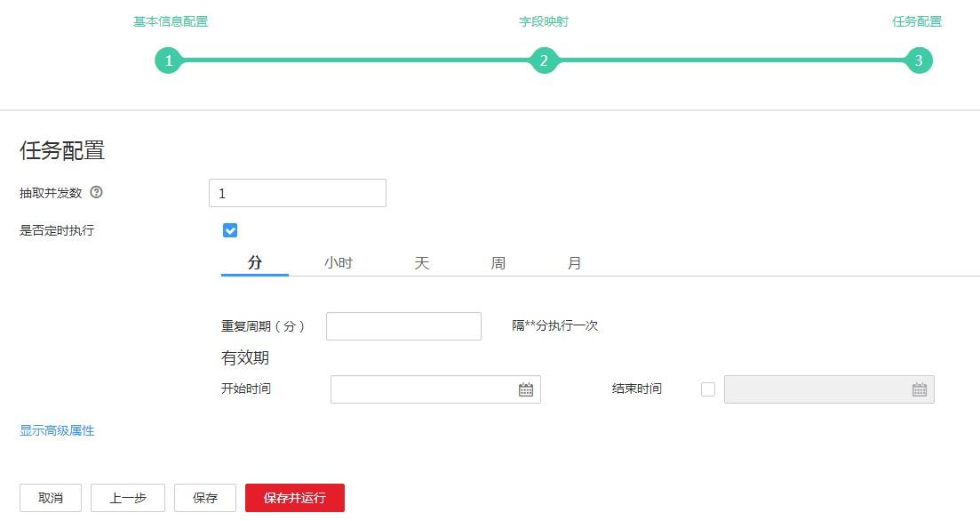Click the 上一步 button to go back
980x521 pixels.
coord(127,497)
